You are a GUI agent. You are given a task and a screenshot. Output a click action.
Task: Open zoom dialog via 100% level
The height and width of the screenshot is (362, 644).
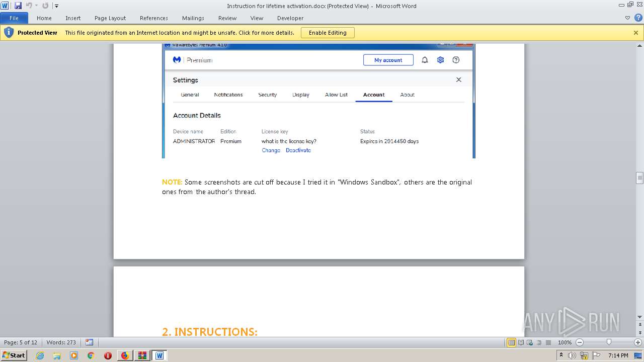(565, 342)
